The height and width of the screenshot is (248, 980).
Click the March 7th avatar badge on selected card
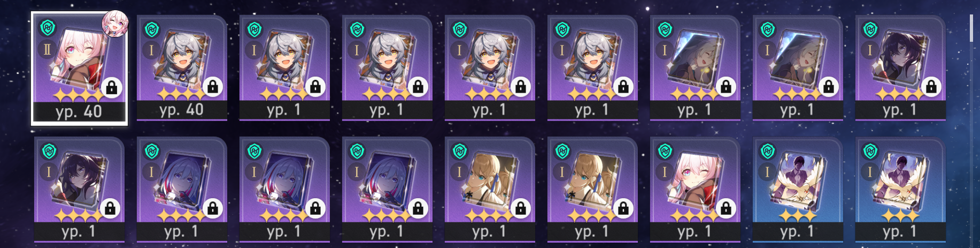(x=115, y=24)
